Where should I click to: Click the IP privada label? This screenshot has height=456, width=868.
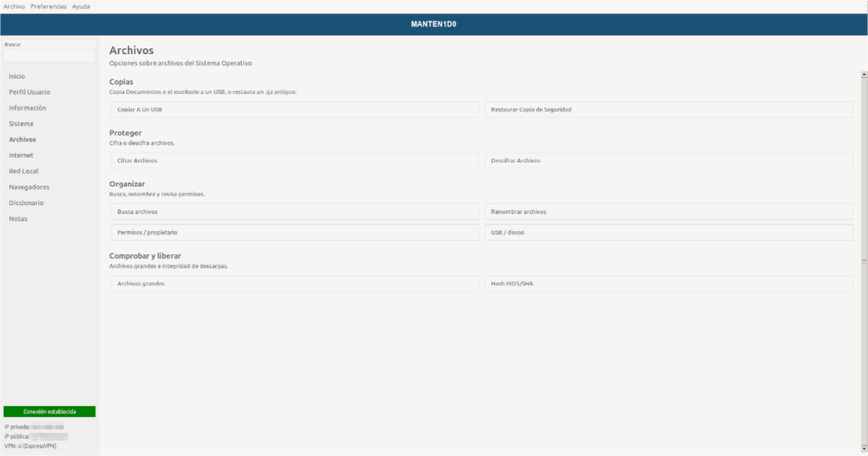tap(17, 426)
